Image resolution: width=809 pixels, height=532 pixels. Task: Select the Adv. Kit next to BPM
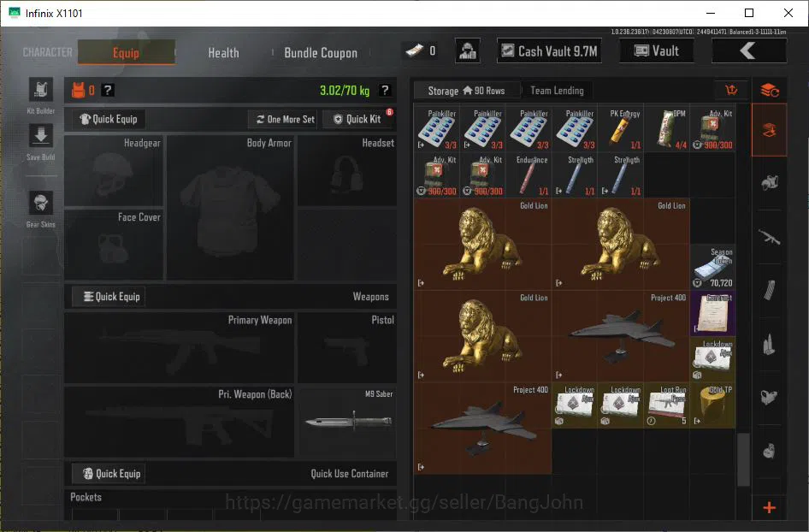point(712,129)
